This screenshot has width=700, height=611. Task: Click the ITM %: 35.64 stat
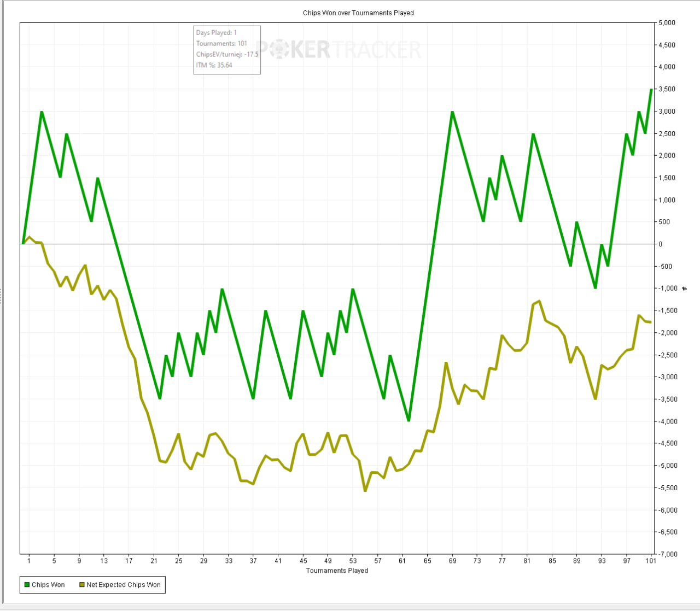tap(214, 65)
